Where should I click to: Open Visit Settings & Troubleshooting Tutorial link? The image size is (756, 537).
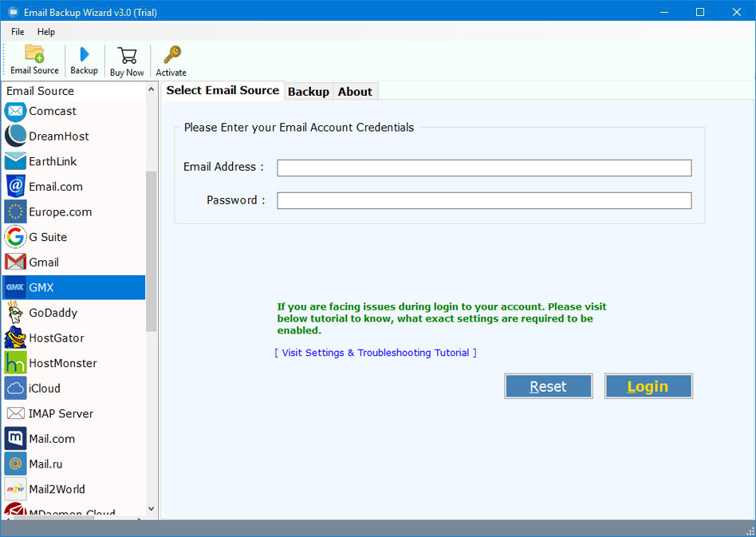376,353
